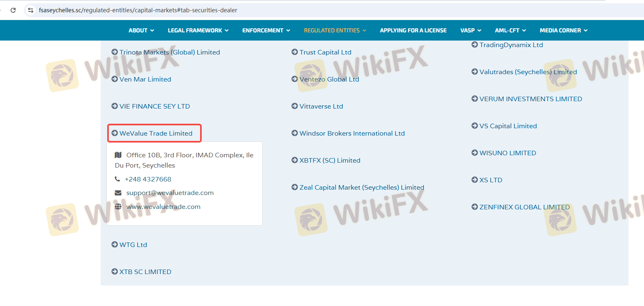Click the browser reload icon
Image resolution: width=644 pixels, height=306 pixels.
13,10
